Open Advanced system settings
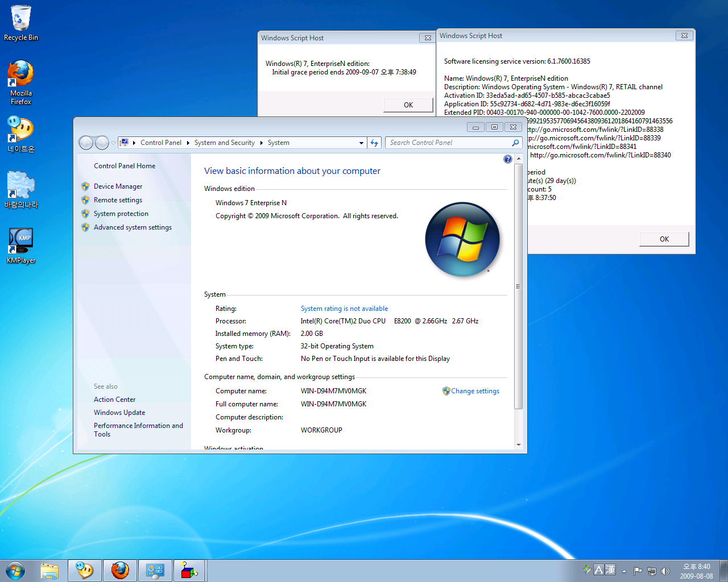This screenshot has height=582, width=728. 133,227
